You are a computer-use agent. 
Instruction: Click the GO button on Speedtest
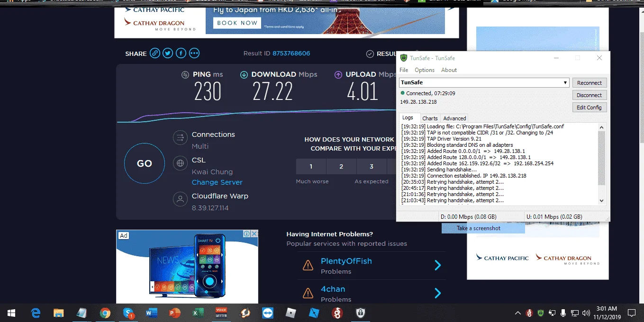coord(145,163)
